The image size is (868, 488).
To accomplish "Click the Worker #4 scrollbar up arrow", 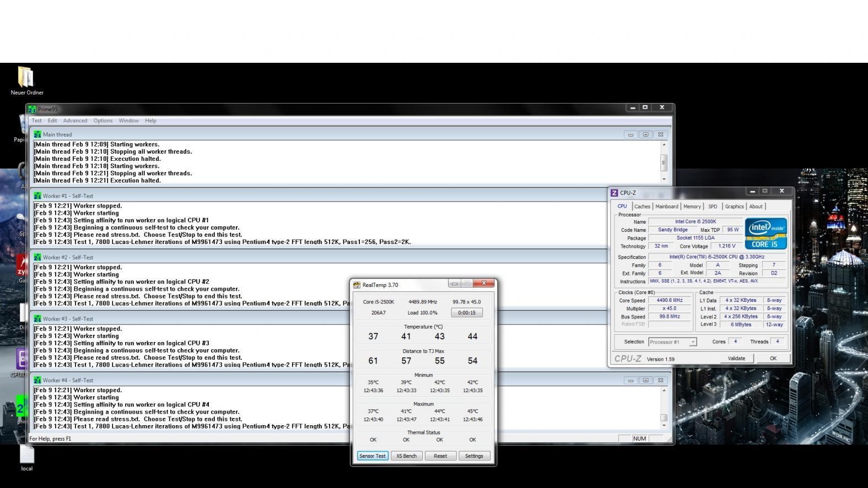I will coord(664,391).
